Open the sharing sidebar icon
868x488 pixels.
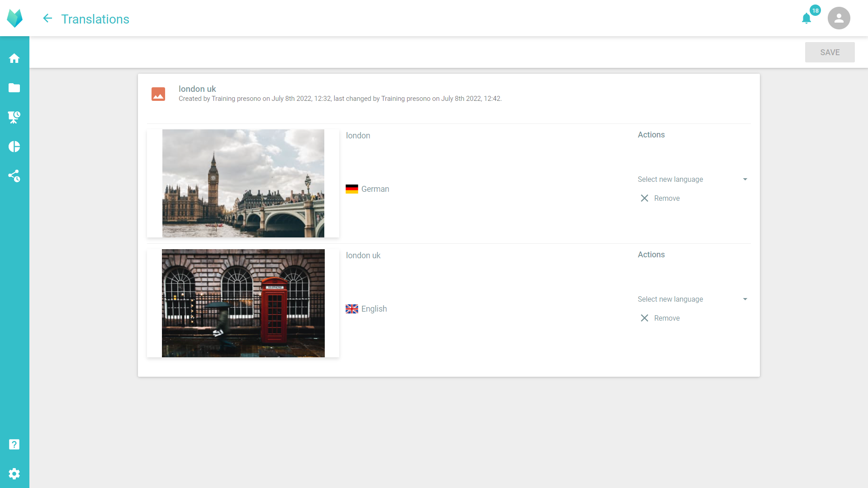[x=14, y=176]
